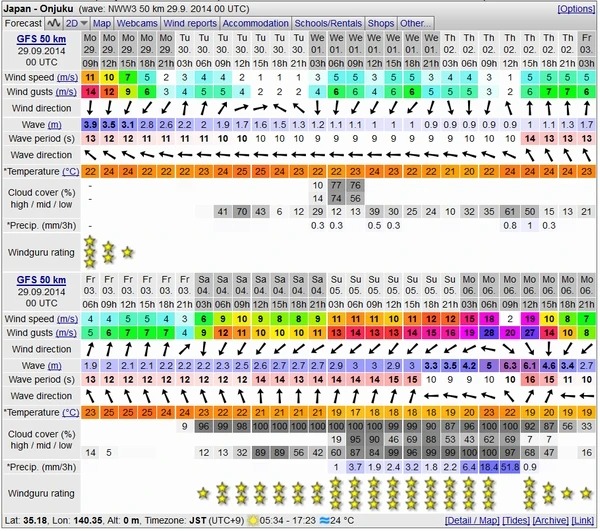Open the Schools/Rentals tab
This screenshot has width=600, height=531.
328,23
